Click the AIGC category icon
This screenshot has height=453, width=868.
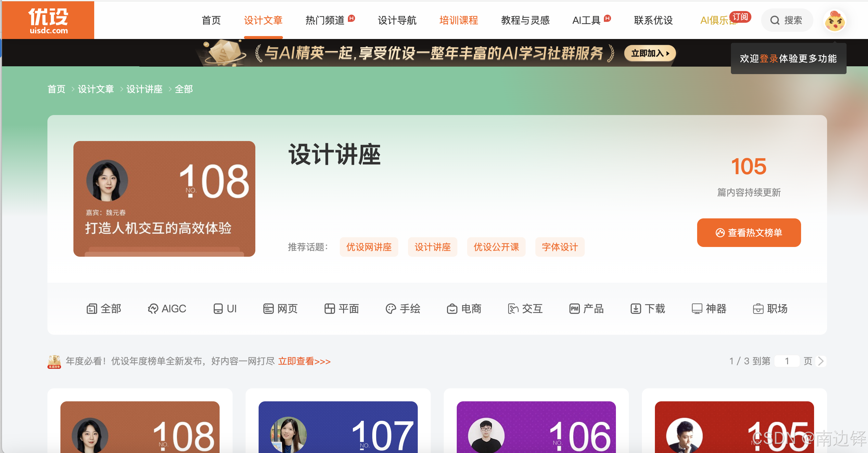pyautogui.click(x=153, y=309)
